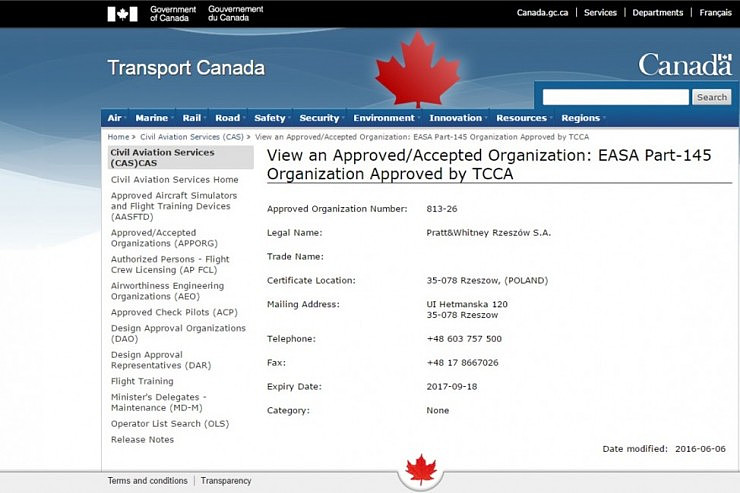The height and width of the screenshot is (493, 740).
Task: Open Terms and conditions footer link
Action: (x=147, y=481)
